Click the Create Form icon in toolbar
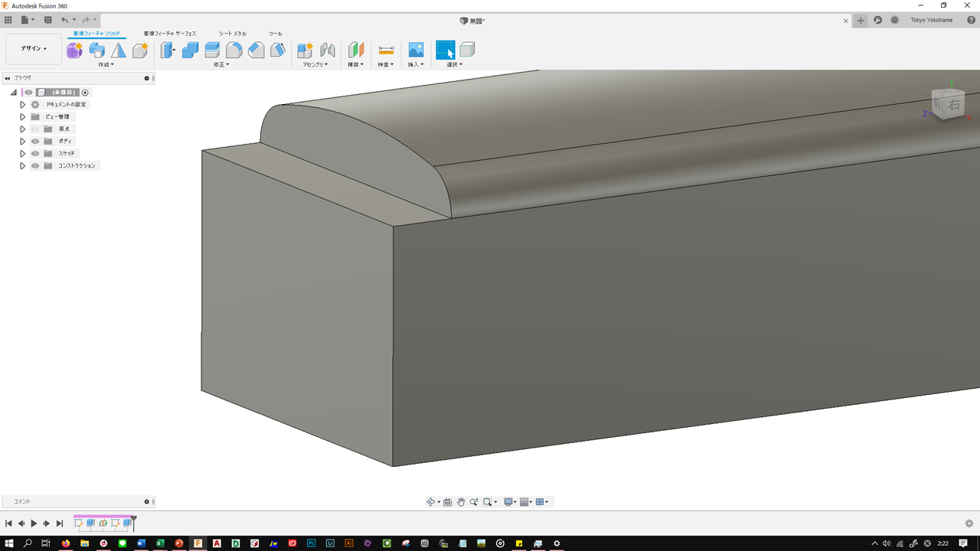 [74, 51]
